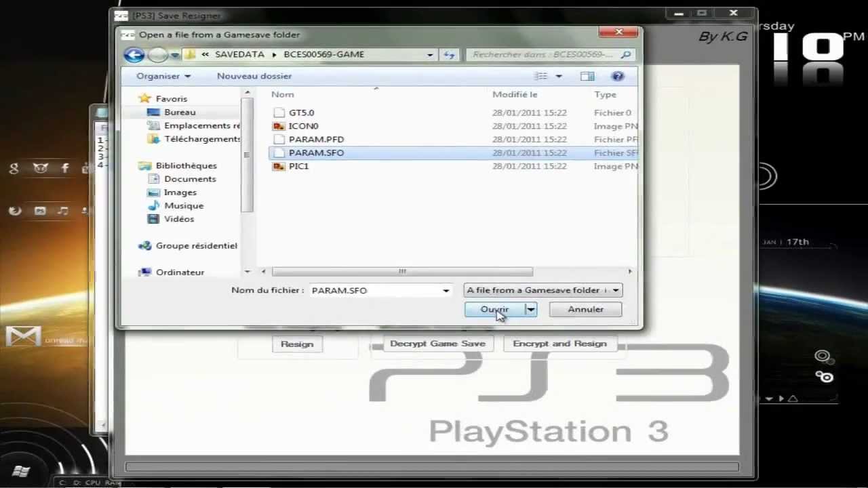The height and width of the screenshot is (488, 868).
Task: Open the Images library
Action: point(180,192)
